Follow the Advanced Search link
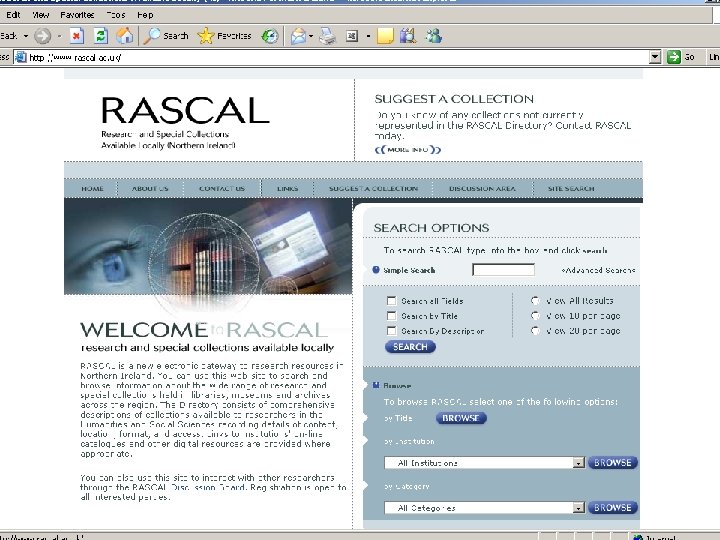The height and width of the screenshot is (540, 720). click(598, 270)
